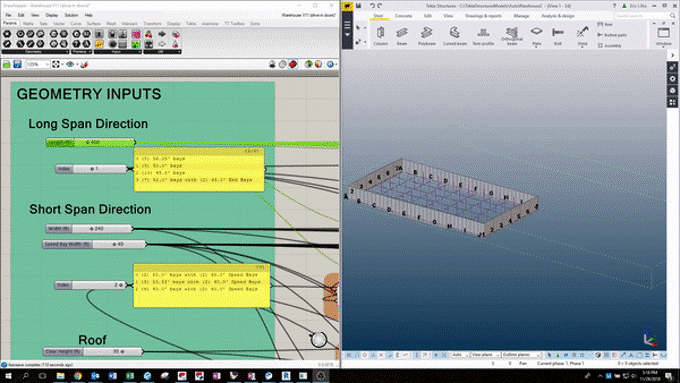Expand the Primitive panel bar in Params tab

pos(81,52)
